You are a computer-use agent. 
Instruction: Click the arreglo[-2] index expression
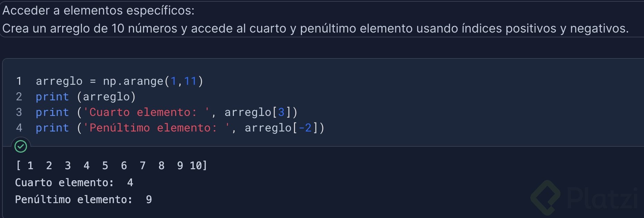pyautogui.click(x=284, y=128)
